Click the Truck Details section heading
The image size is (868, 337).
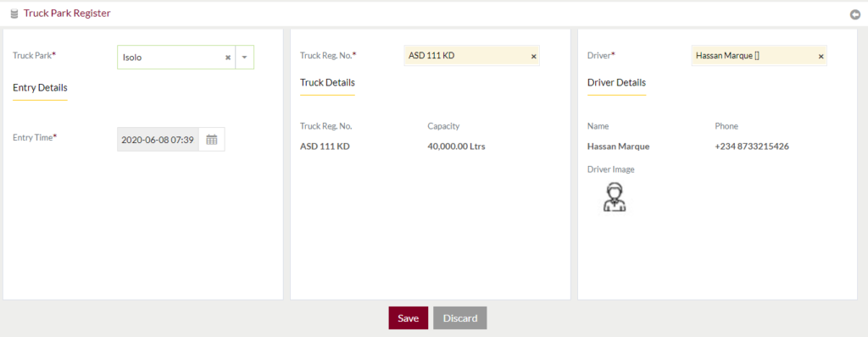327,82
